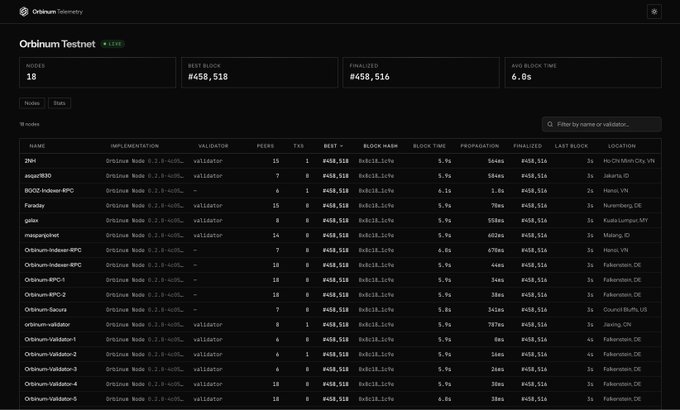Select the 2NH node row name
The width and height of the screenshot is (680, 410).
pyautogui.click(x=30, y=161)
